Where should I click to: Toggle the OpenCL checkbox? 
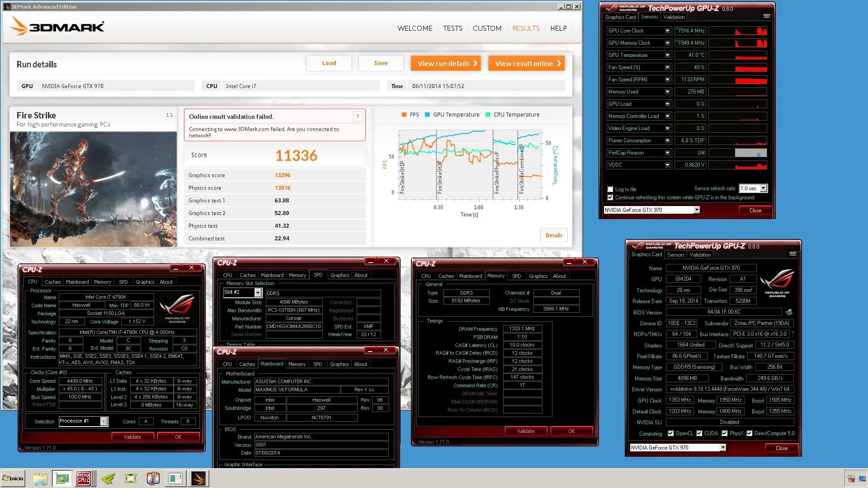(x=671, y=433)
